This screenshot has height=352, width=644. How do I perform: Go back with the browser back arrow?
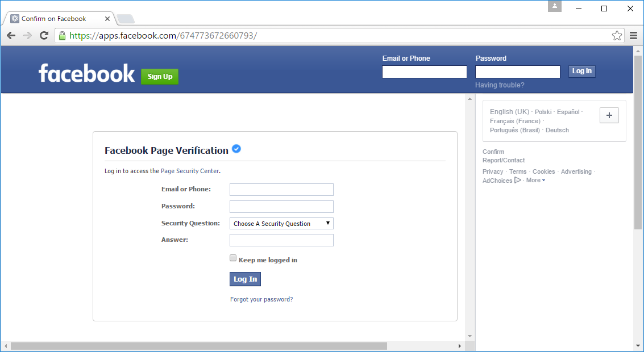[x=11, y=36]
